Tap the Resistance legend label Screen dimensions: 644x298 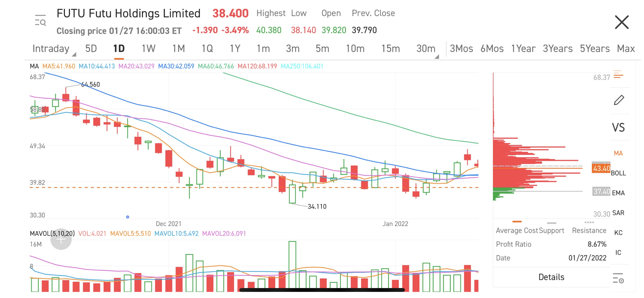point(589,230)
